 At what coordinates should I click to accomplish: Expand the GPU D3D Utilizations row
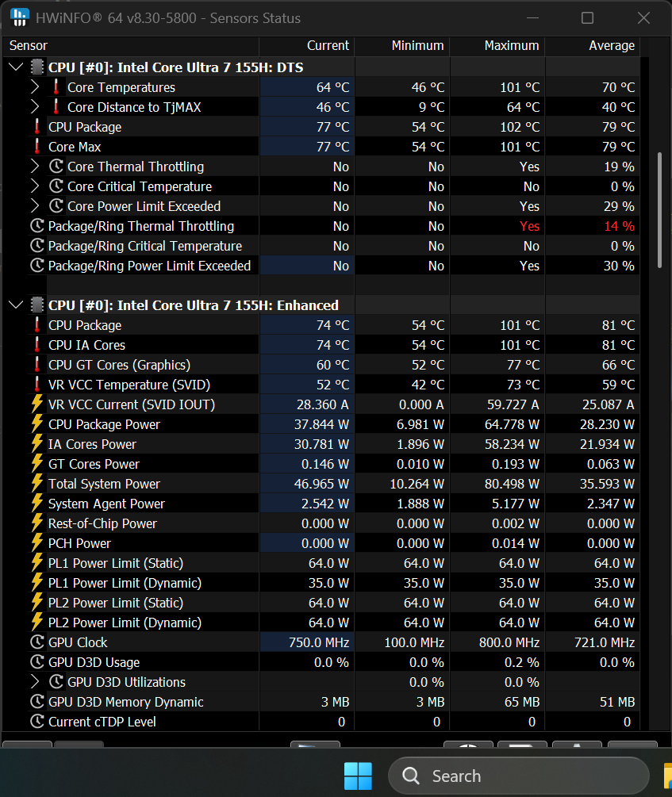pyautogui.click(x=35, y=682)
